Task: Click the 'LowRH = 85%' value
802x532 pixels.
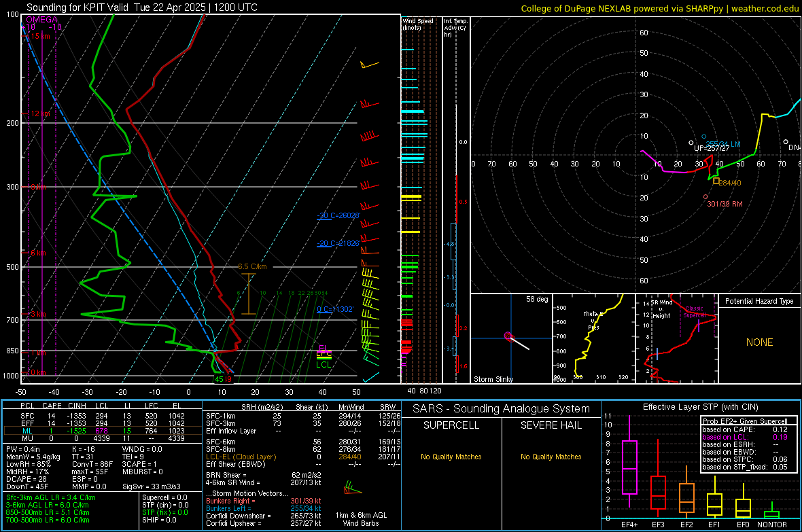Action: click(28, 465)
